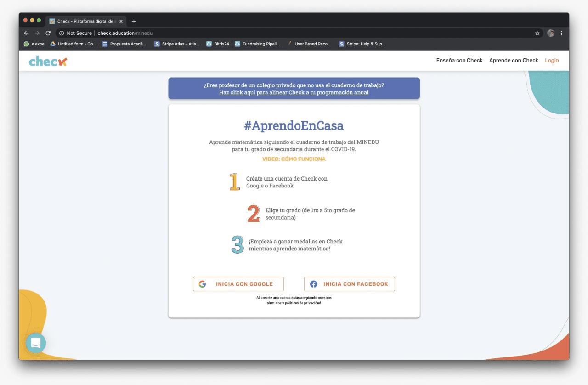
Task: Reload the page with the refresh icon
Action: click(48, 33)
